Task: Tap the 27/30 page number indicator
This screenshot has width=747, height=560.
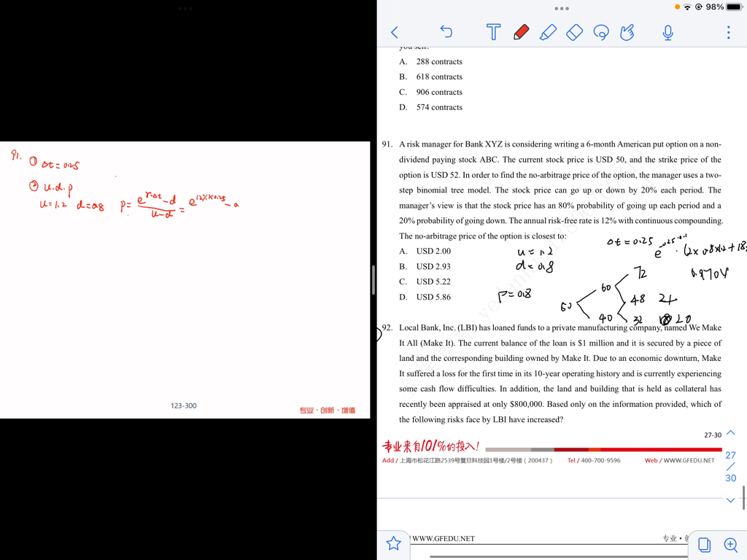Action: coord(730,467)
